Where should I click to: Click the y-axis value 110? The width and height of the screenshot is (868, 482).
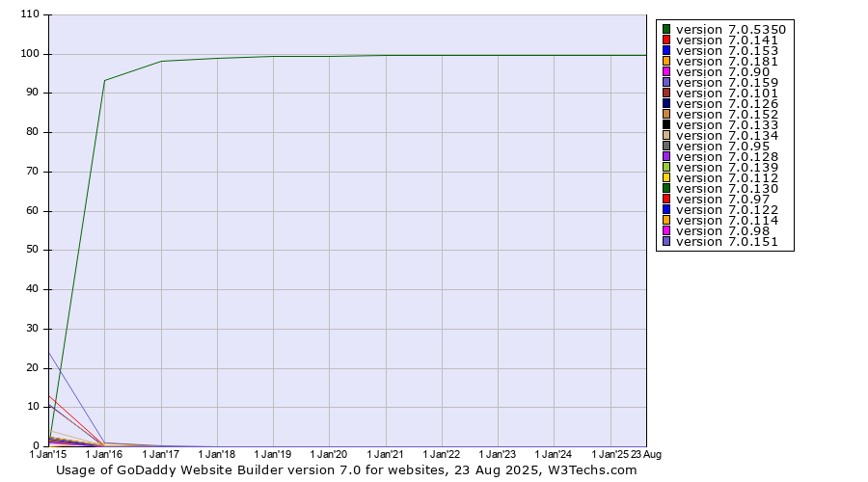(x=29, y=14)
